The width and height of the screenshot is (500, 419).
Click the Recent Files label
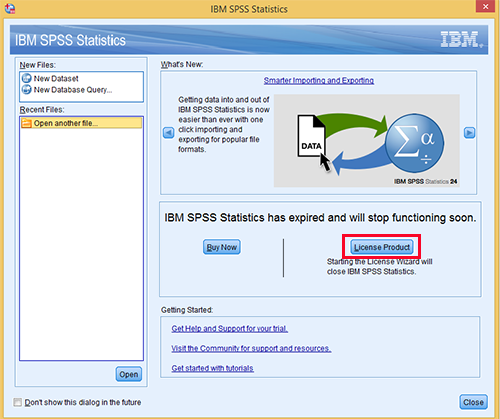(x=42, y=110)
